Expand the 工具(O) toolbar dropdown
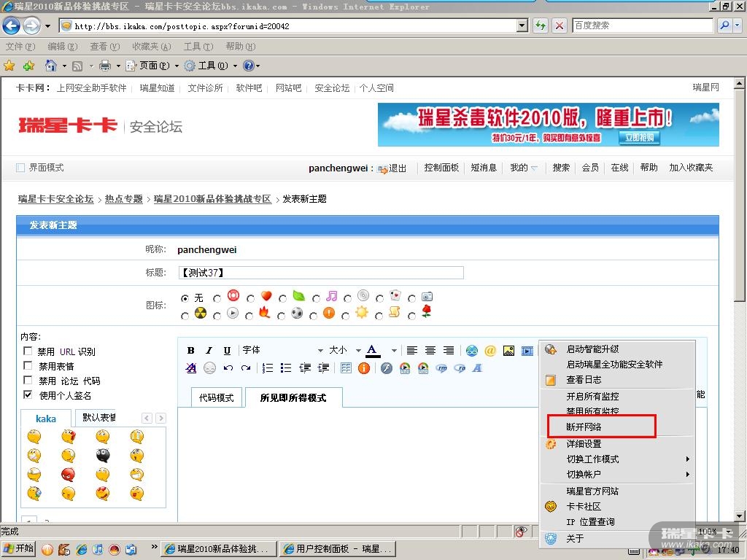747x560 pixels. [235, 66]
